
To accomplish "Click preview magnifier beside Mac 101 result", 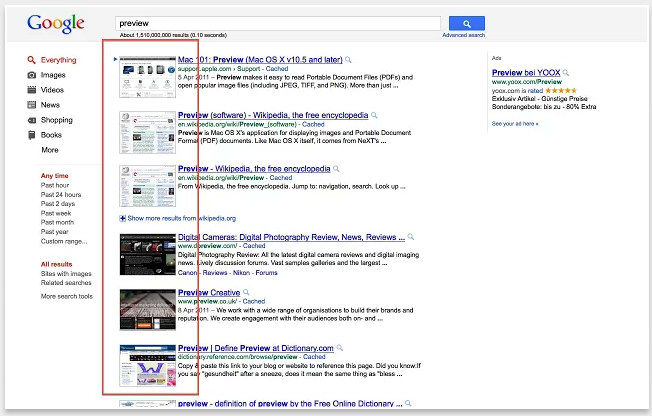I will tap(348, 60).
